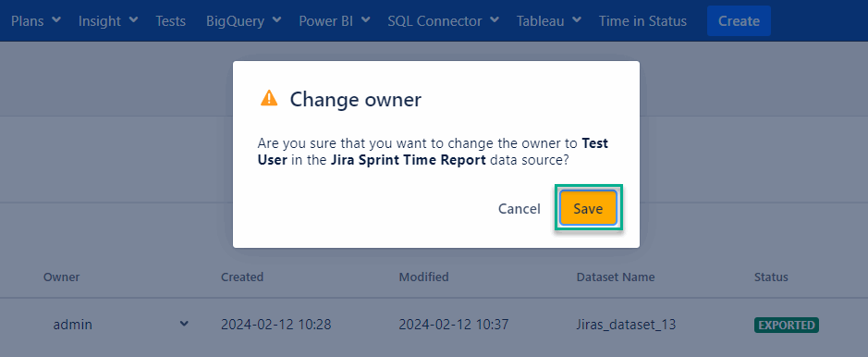Click the modified date 2024-02-12 10:37
This screenshot has height=357, width=868.
point(453,325)
